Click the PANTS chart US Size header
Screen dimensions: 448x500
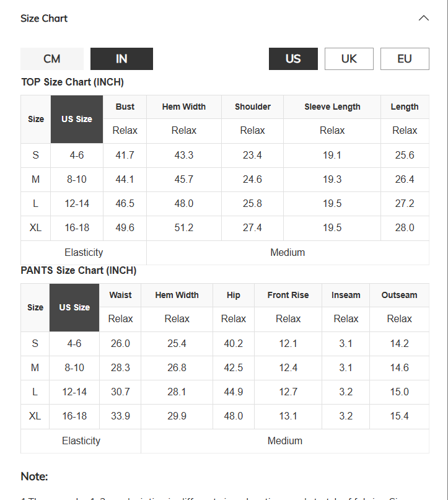pos(74,307)
